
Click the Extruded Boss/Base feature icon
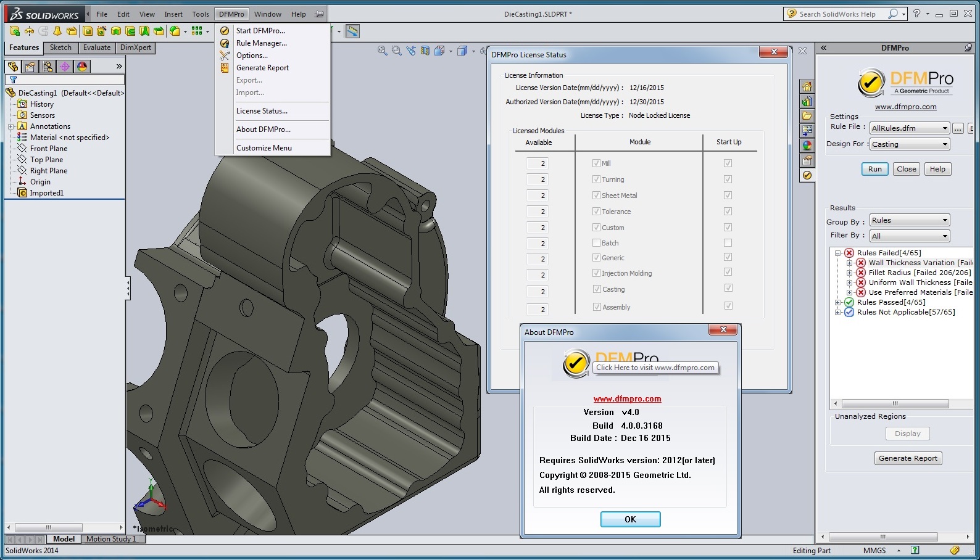[15, 31]
